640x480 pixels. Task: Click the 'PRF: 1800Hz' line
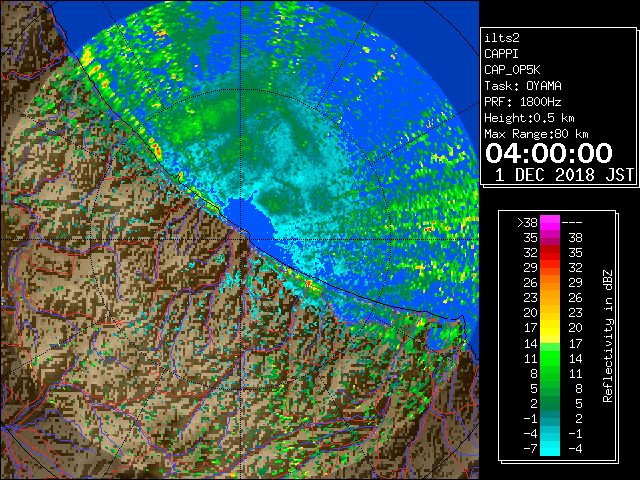(523, 102)
